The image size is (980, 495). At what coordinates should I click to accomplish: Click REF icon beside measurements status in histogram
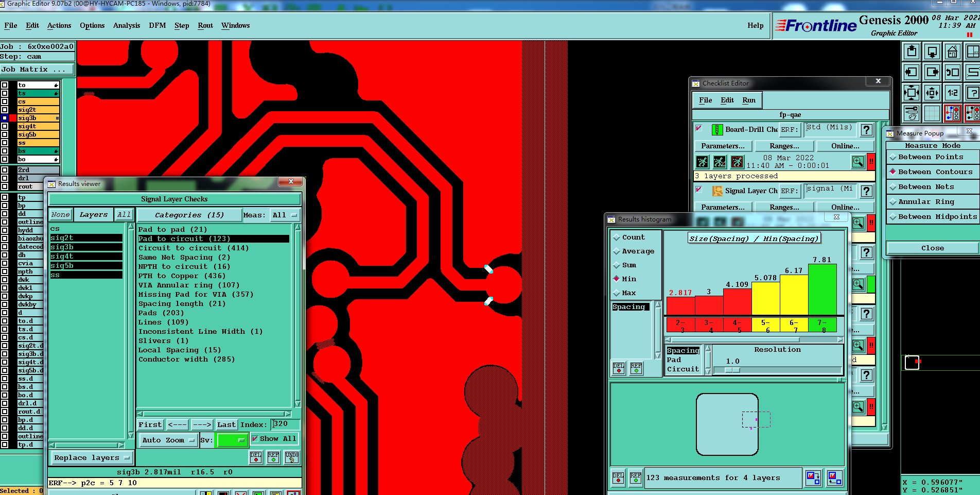pyautogui.click(x=636, y=478)
